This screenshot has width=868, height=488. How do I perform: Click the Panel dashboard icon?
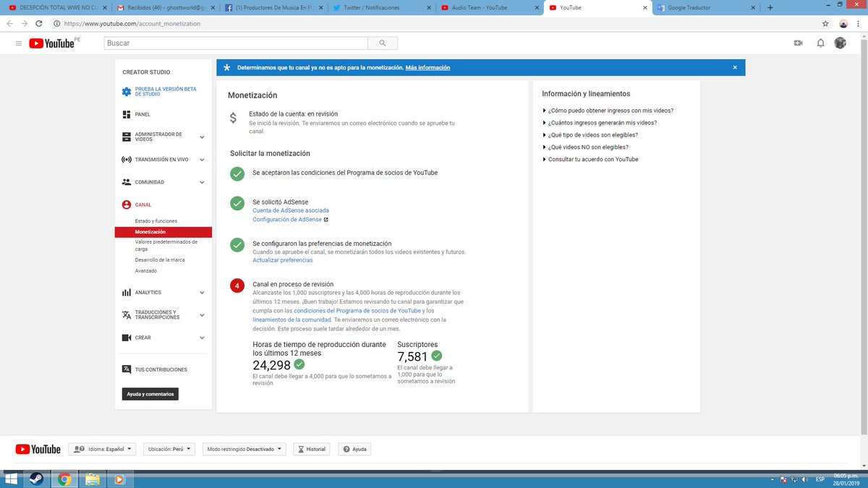(127, 114)
